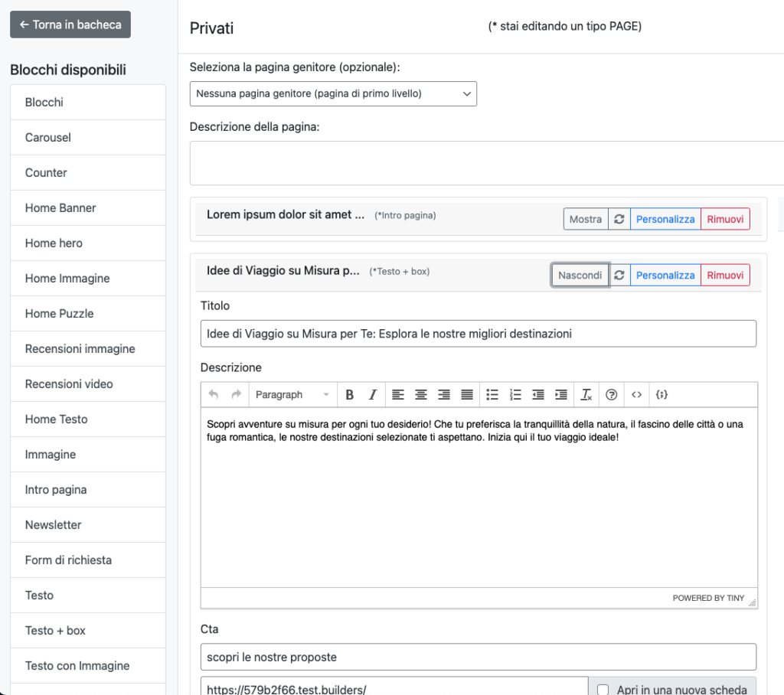Insert a numbered list in the editor
This screenshot has width=784, height=695.
(515, 395)
